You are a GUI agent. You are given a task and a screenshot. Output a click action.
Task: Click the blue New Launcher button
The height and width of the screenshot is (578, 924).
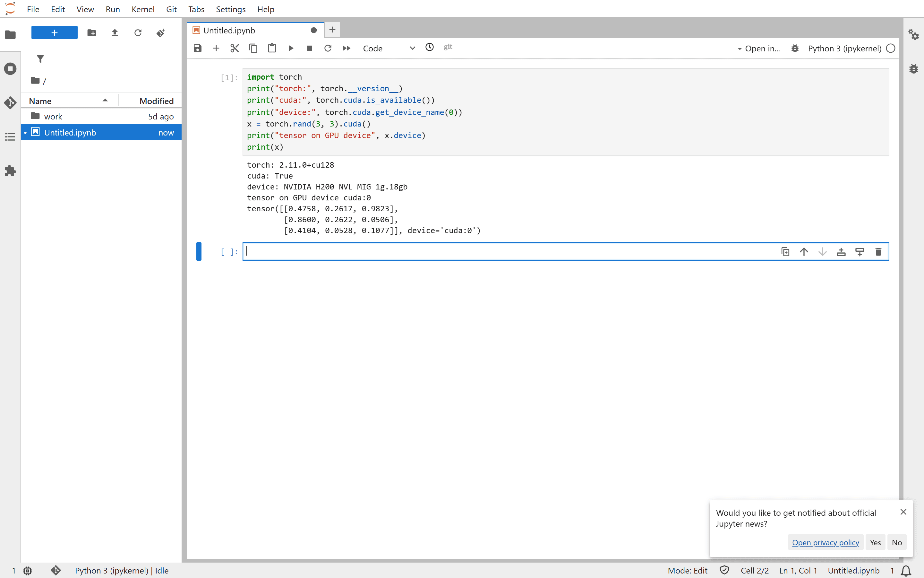pos(54,32)
